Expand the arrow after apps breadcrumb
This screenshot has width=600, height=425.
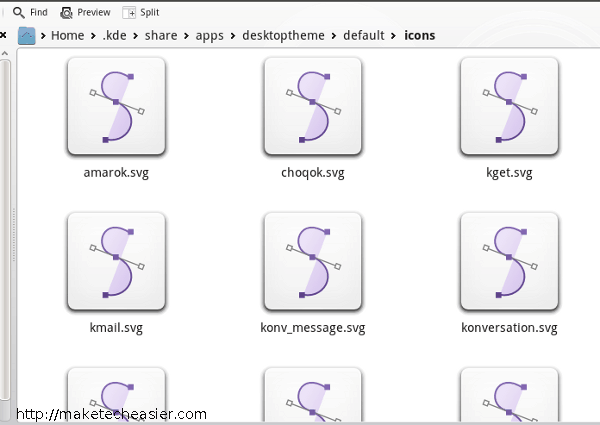(233, 36)
